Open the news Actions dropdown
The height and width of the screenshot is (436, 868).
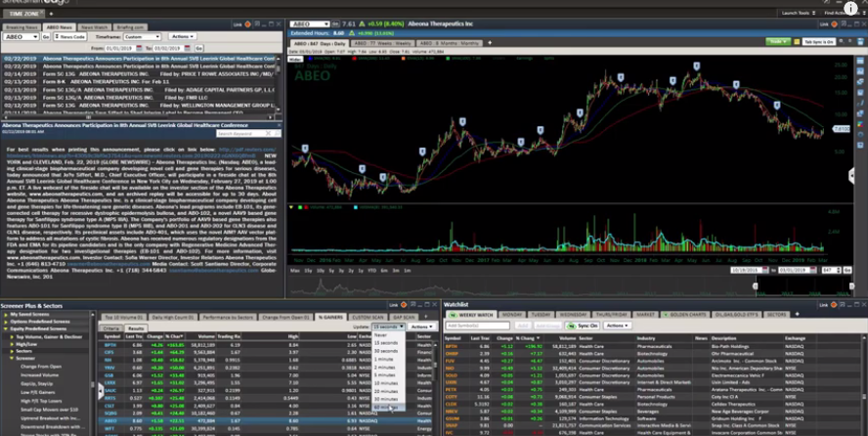pyautogui.click(x=182, y=36)
